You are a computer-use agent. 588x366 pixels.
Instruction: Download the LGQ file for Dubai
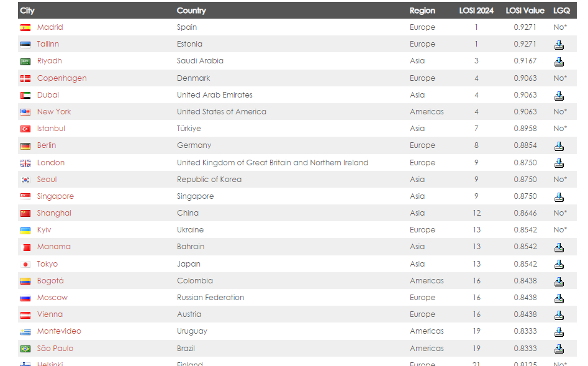(x=559, y=96)
